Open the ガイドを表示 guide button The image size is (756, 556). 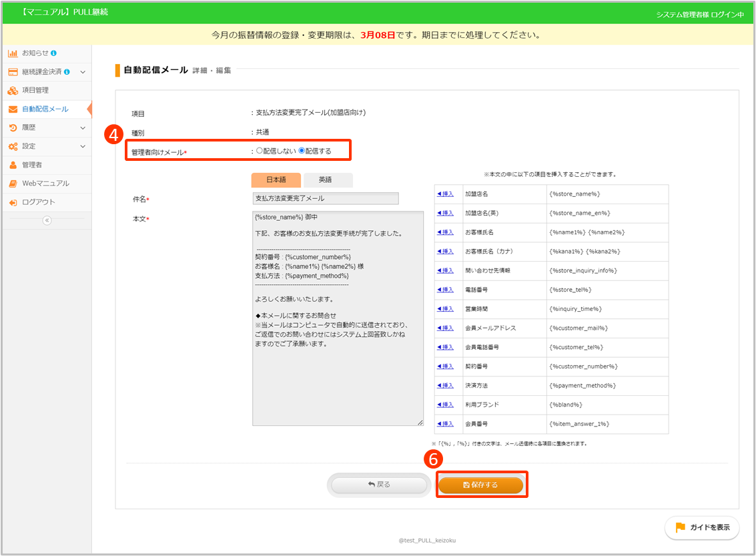pos(702,527)
